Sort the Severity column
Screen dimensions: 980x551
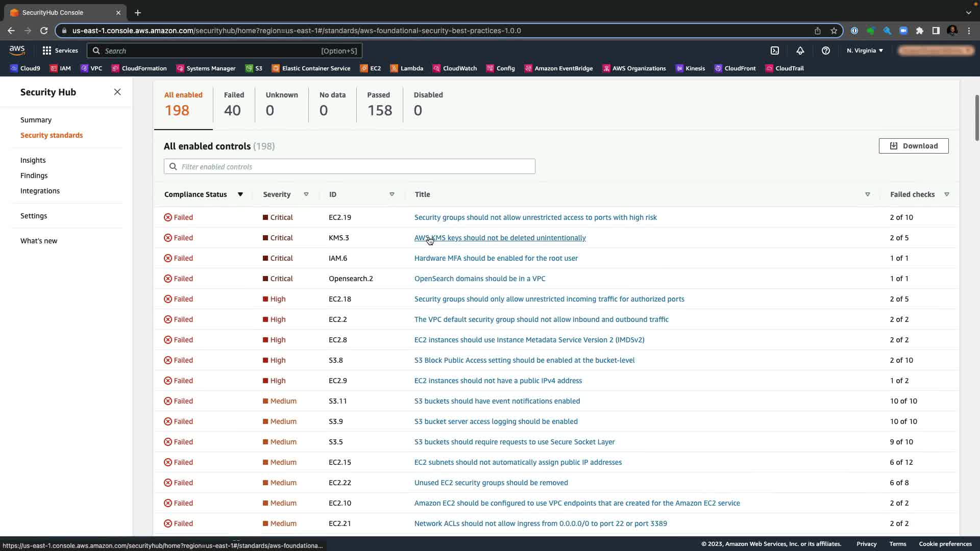coord(306,194)
